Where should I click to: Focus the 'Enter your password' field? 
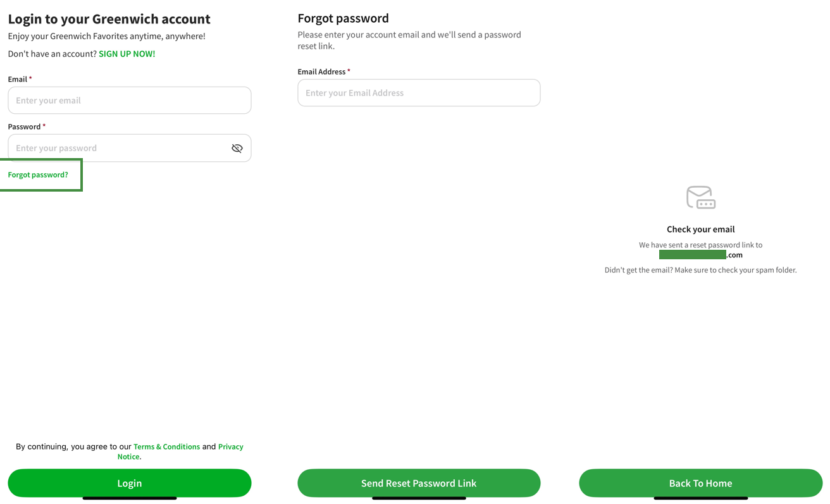pyautogui.click(x=117, y=148)
